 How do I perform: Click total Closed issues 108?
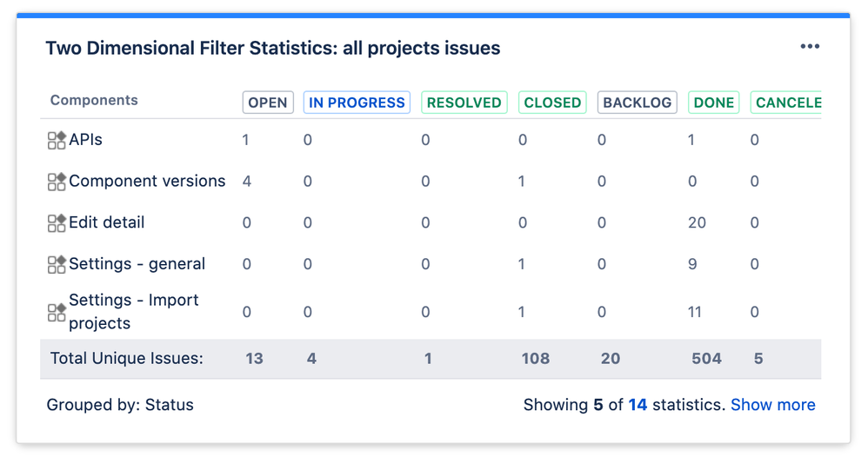tap(535, 359)
